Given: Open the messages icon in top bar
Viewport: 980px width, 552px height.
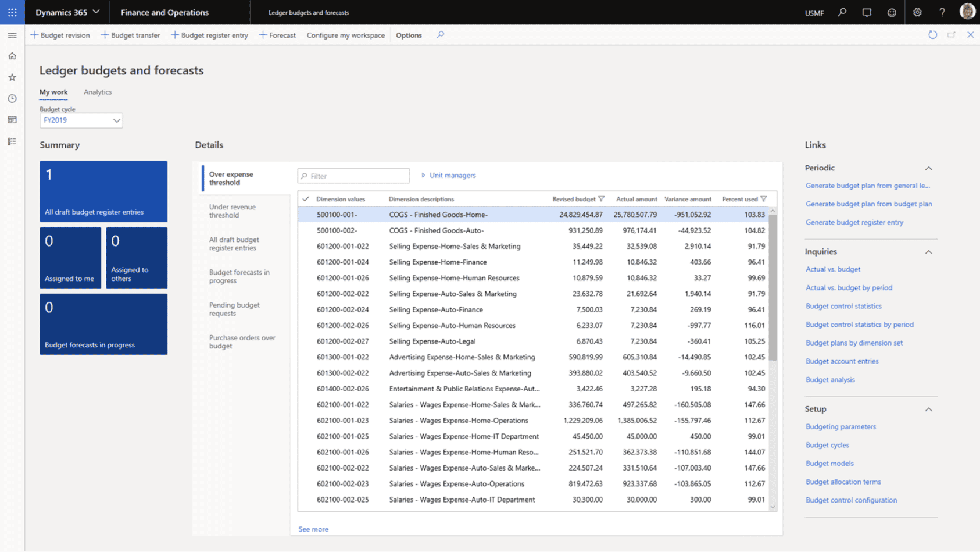Looking at the screenshot, I should coord(867,12).
